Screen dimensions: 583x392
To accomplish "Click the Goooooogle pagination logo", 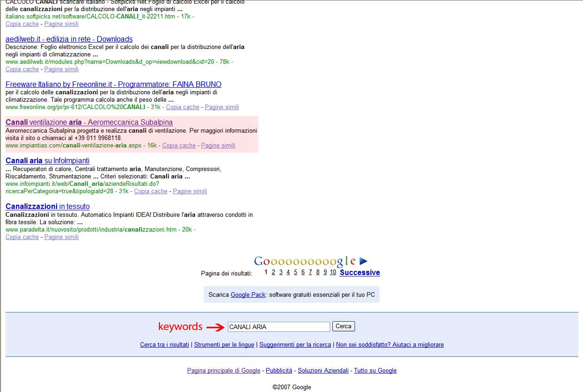I will click(x=305, y=262).
